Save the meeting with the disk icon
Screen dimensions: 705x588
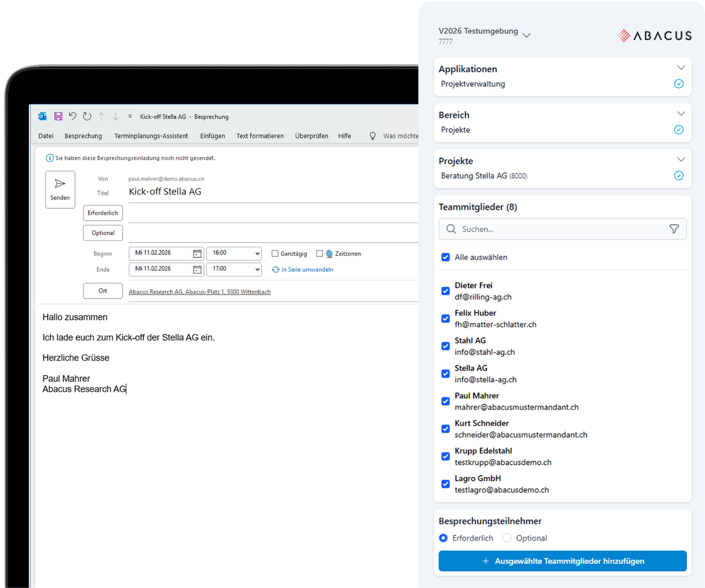click(x=58, y=116)
